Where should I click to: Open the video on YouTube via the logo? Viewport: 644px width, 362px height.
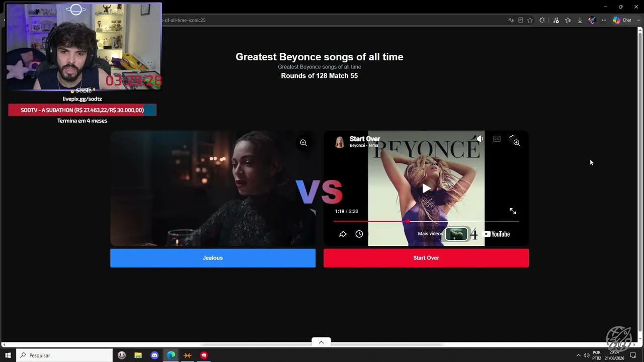(496, 234)
